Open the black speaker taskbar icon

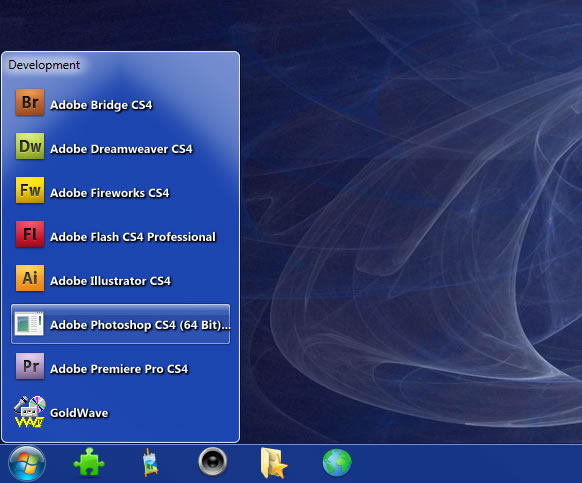(x=213, y=462)
